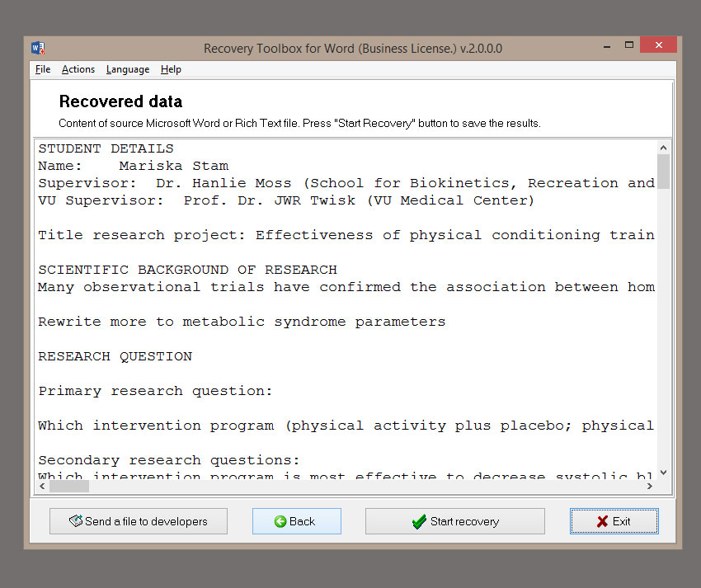Image resolution: width=701 pixels, height=588 pixels.
Task: Go Back to the previous step
Action: pos(297,521)
